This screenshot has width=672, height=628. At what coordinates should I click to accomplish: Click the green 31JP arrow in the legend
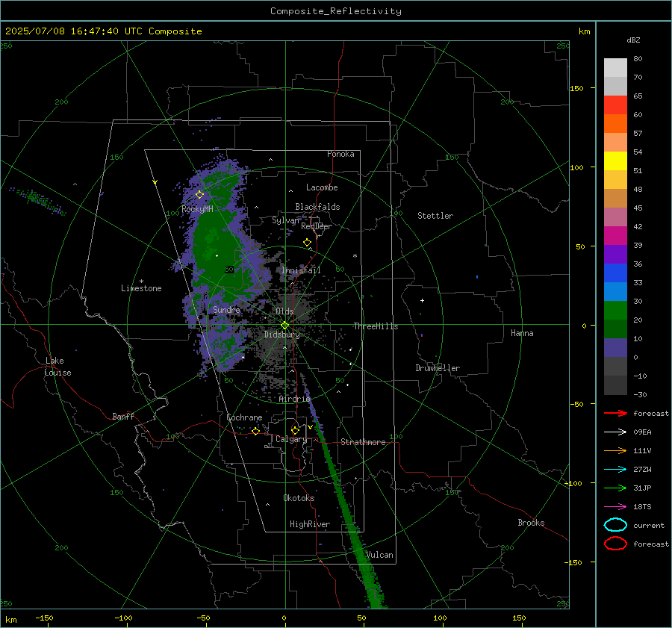pos(615,488)
